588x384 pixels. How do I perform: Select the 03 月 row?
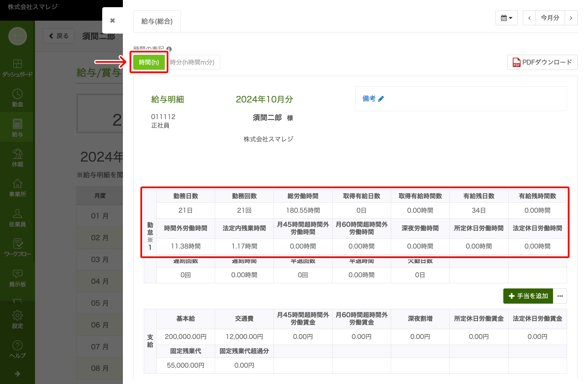tap(100, 259)
